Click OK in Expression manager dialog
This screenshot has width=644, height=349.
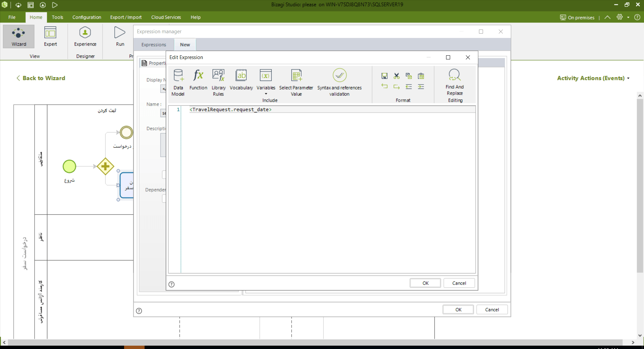point(458,310)
